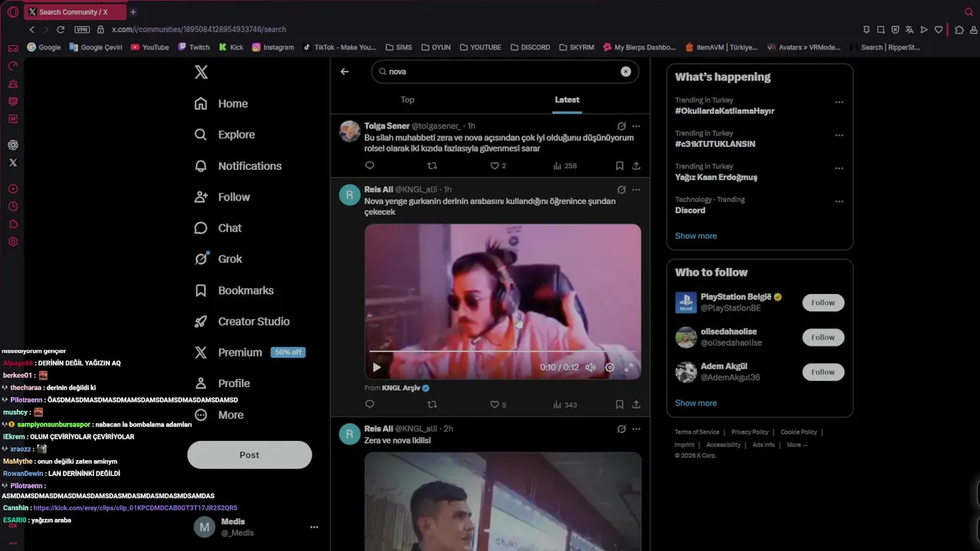The width and height of the screenshot is (980, 551).
Task: Open more options for Discord trend
Action: 839,202
